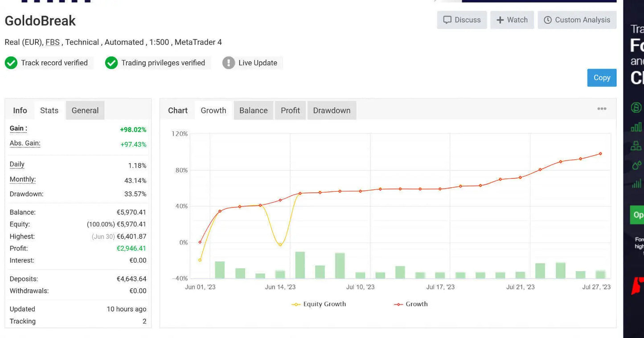Click the €5,970.41 balance value
Viewport: 644px width, 338px height.
pyautogui.click(x=131, y=212)
